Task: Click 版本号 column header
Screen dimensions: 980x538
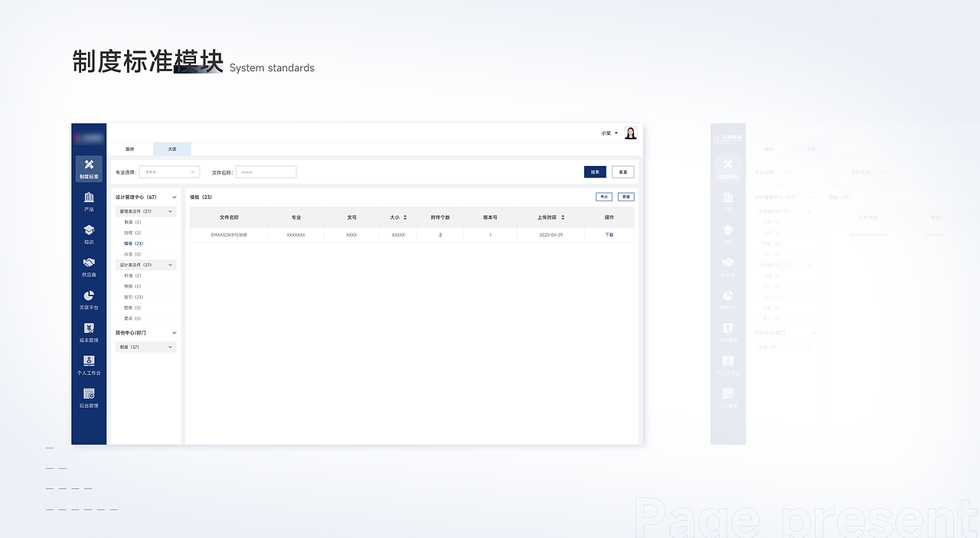Action: (490, 217)
